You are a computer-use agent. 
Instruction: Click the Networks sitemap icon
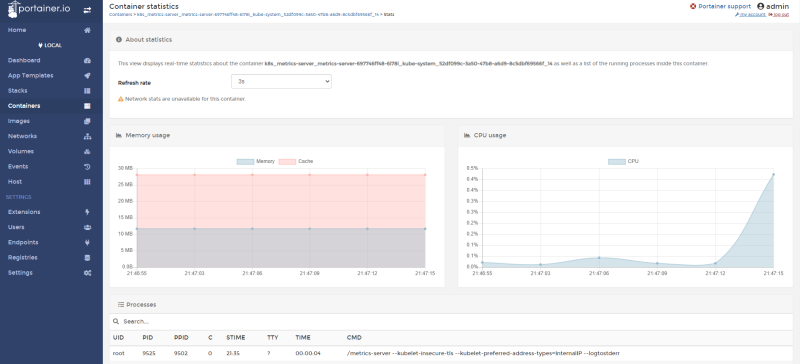pos(87,136)
